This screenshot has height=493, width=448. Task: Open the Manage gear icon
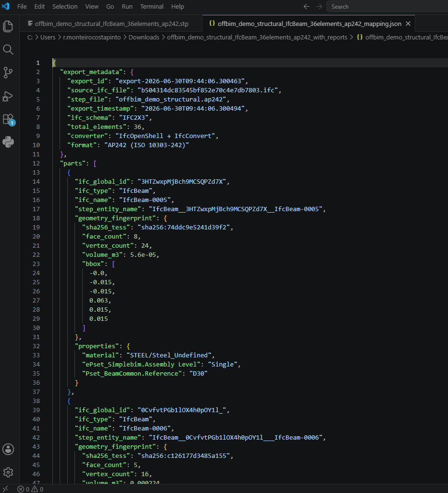point(8,472)
